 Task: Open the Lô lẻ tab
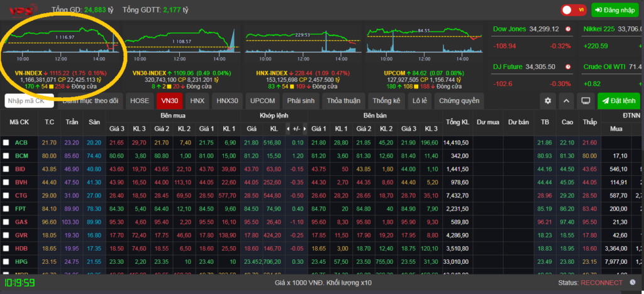click(x=419, y=101)
